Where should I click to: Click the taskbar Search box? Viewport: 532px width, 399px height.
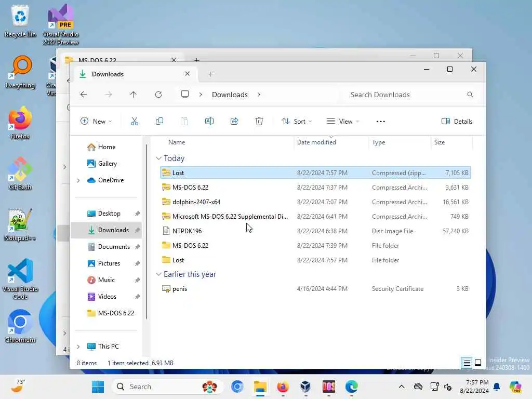point(167,387)
